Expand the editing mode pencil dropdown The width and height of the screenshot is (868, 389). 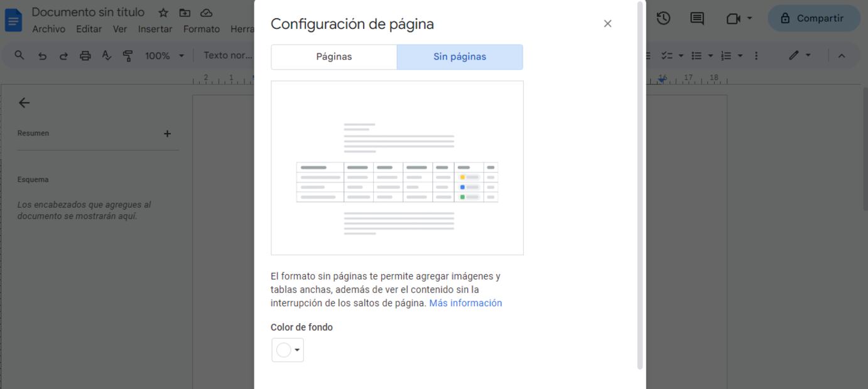800,56
